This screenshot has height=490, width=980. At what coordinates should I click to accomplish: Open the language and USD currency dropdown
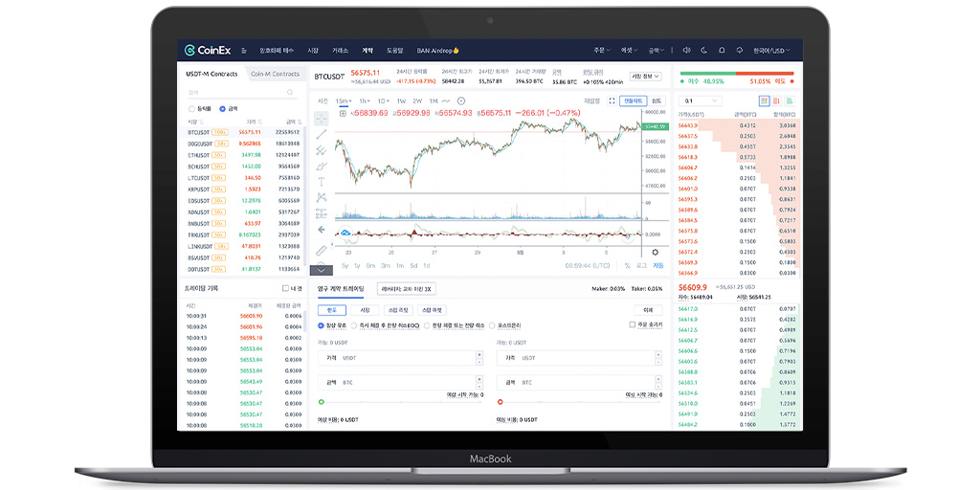coord(771,50)
